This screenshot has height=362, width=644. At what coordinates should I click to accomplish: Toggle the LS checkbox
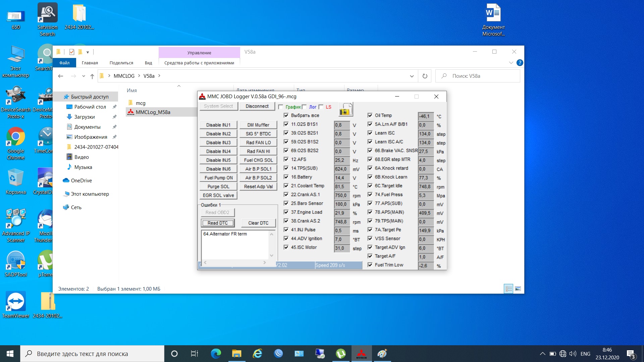point(321,107)
